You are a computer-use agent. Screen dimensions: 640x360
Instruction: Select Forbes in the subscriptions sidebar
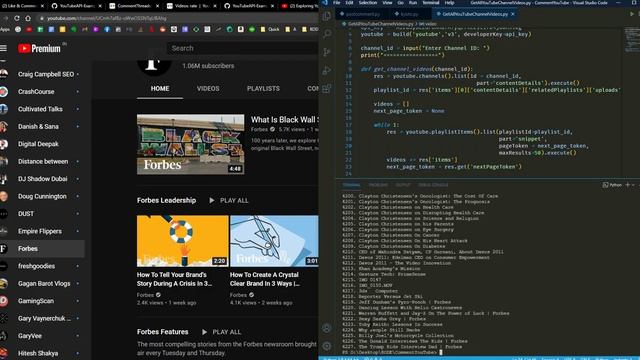coord(42,249)
